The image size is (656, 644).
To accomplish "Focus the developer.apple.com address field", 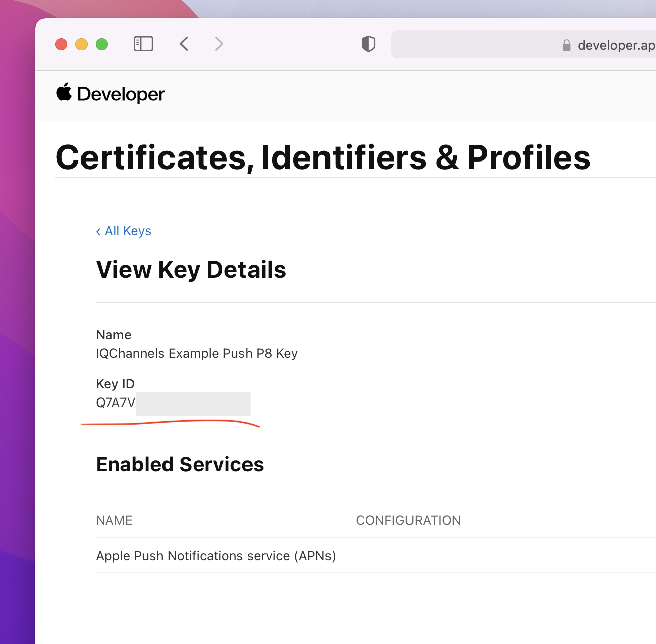I will click(x=524, y=44).
